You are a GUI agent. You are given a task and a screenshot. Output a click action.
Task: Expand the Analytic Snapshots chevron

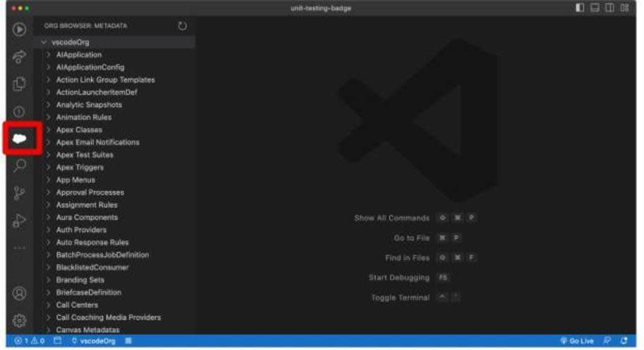(x=49, y=105)
